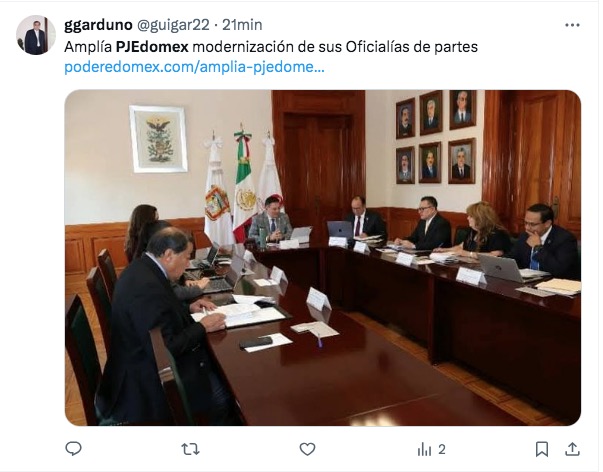Click the framed coat of arms in photo
Screen dimensions: 603x472
pos(158,139)
